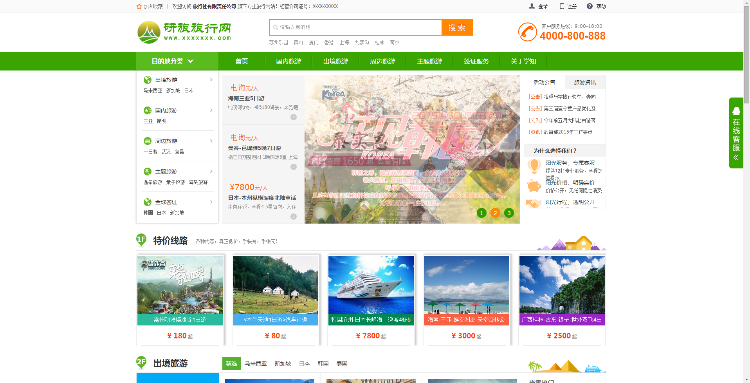Click the 上海 hot-search link under the search box
The image size is (750, 383).
click(x=344, y=43)
